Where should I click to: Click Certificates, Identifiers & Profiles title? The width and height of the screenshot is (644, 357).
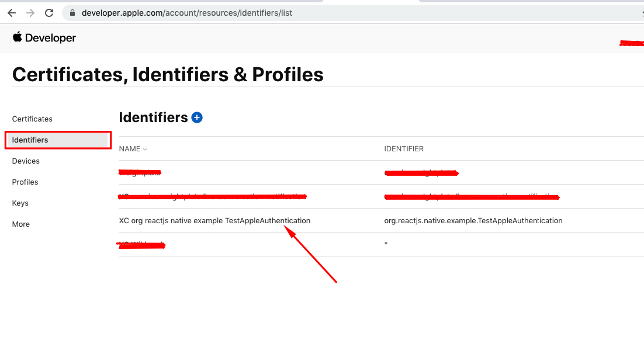tap(168, 74)
